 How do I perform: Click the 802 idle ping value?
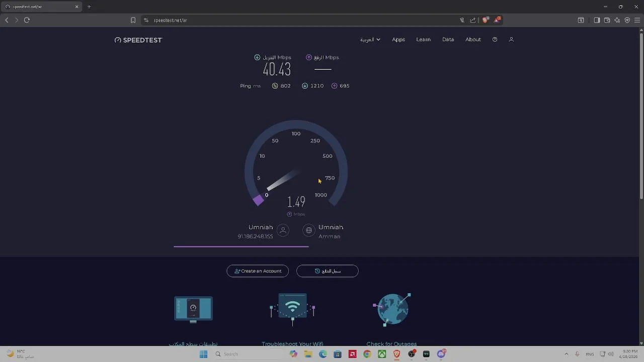click(285, 86)
